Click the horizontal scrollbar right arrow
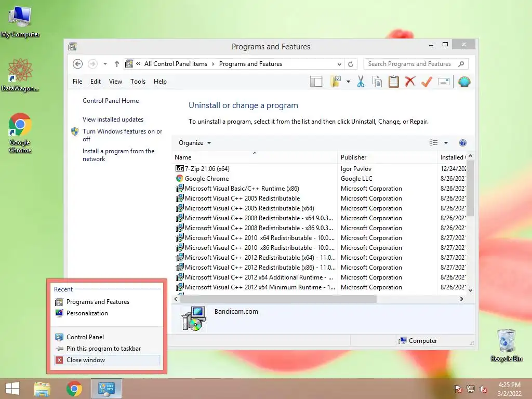 click(461, 299)
